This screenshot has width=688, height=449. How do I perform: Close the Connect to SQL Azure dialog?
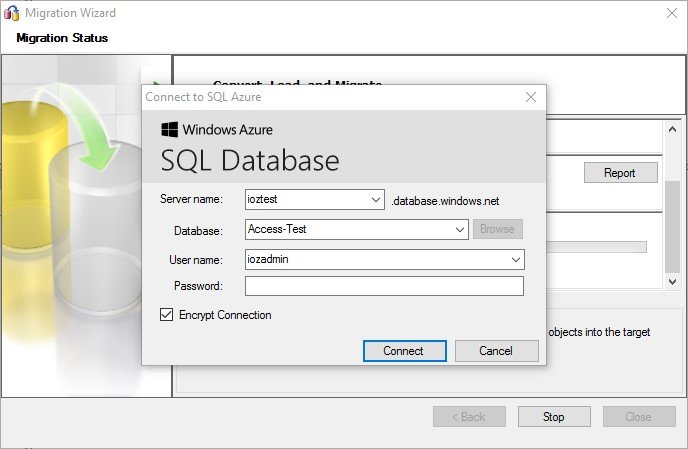point(531,97)
